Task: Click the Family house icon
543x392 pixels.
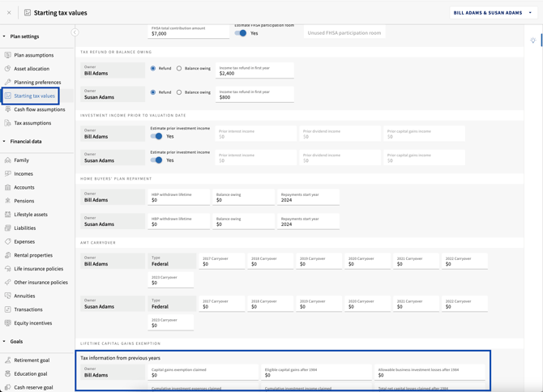Action: point(7,160)
